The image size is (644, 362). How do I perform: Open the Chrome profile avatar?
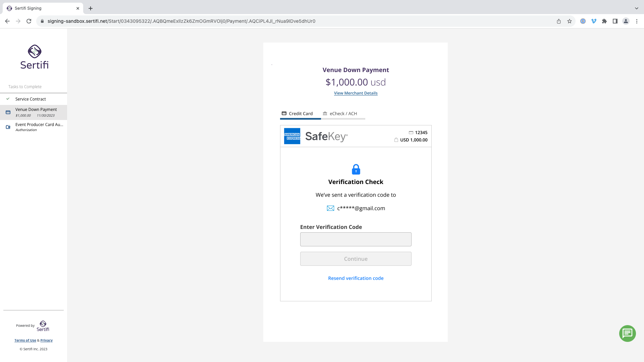click(626, 21)
